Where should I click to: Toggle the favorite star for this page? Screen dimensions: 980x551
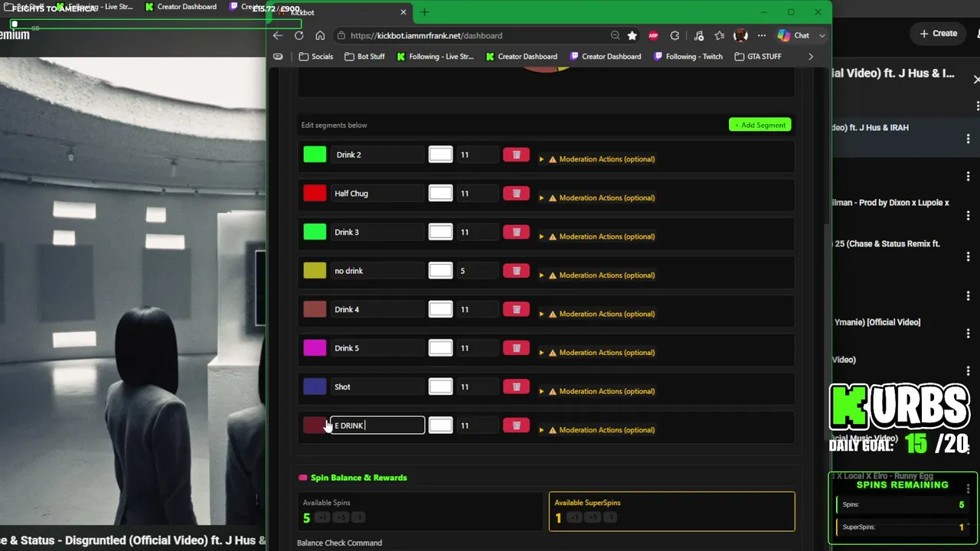click(632, 35)
